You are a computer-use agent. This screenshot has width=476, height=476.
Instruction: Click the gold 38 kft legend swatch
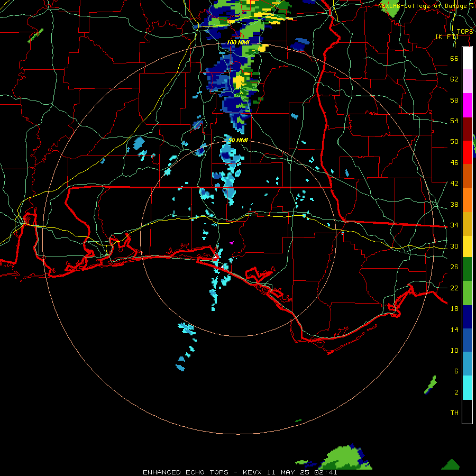coord(467,224)
